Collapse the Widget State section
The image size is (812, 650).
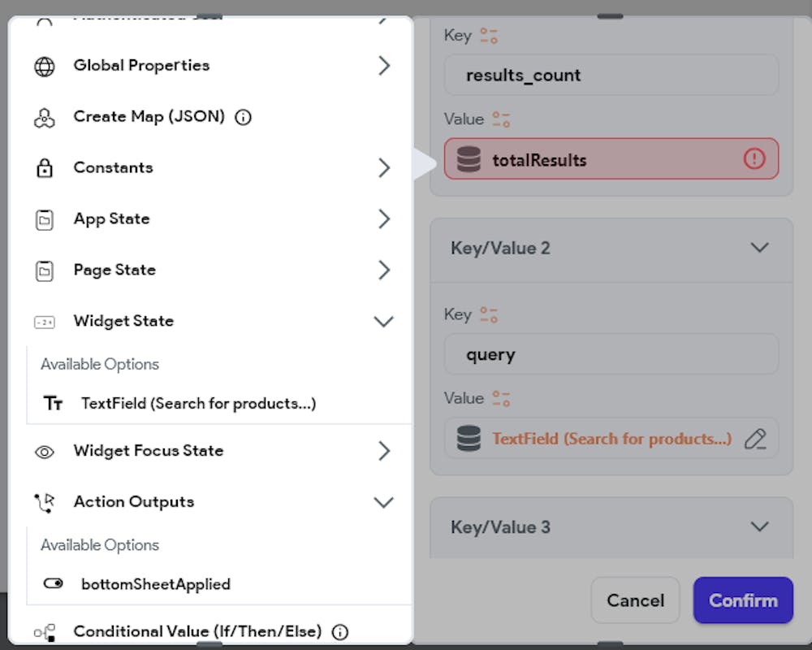383,322
